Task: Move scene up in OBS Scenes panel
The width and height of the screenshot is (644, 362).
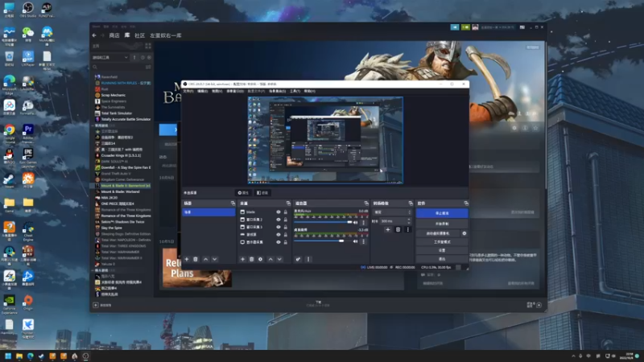Action: (x=206, y=259)
